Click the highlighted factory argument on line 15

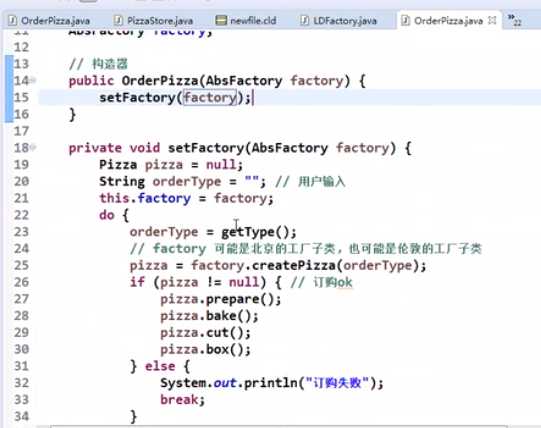[x=210, y=97]
